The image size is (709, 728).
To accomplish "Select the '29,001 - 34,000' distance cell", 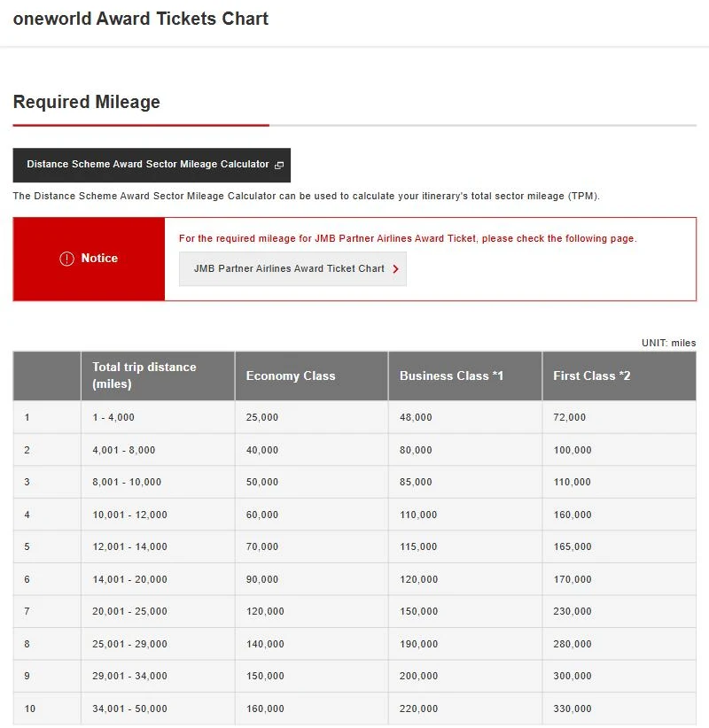I will click(x=158, y=676).
